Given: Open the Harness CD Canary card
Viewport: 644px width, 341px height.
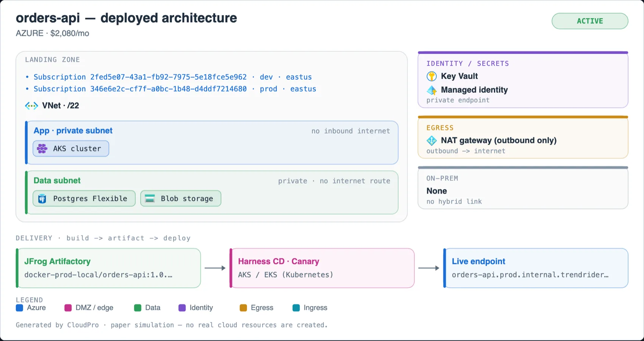Looking at the screenshot, I should coord(322,268).
